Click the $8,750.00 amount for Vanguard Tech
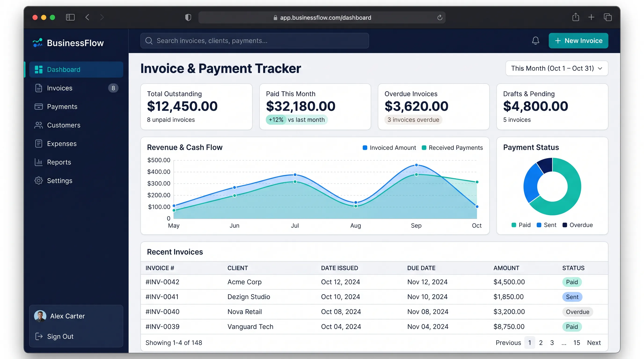Viewport: 644px width, 359px height. point(509,326)
